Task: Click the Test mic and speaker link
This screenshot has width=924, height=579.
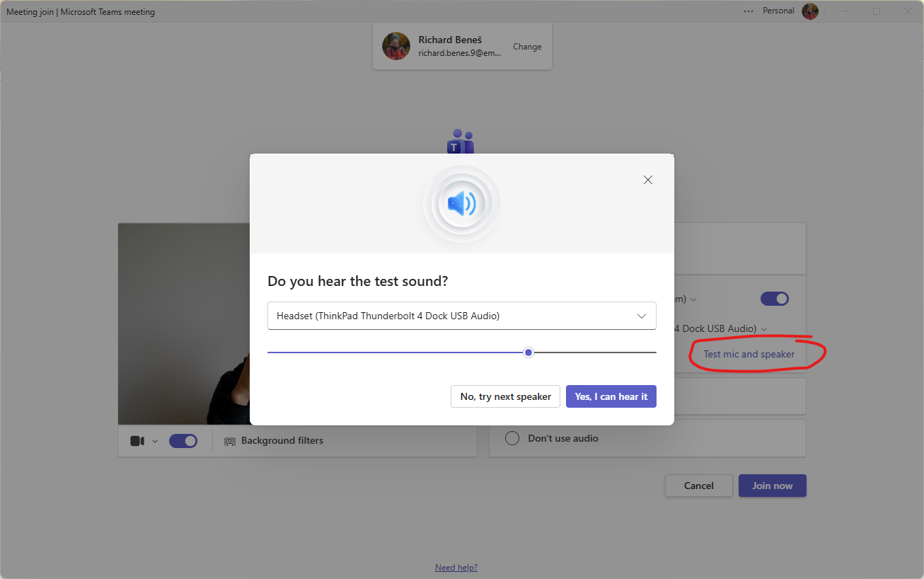Action: coord(749,354)
